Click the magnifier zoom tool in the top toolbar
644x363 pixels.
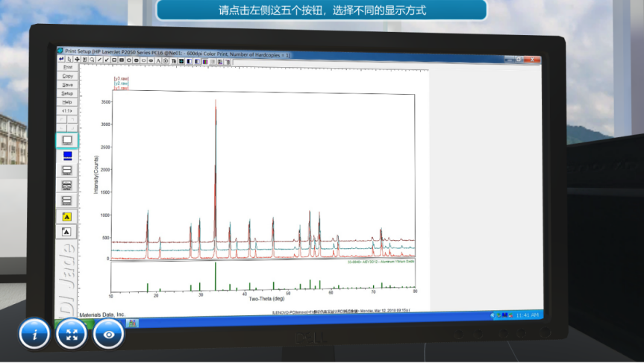(x=91, y=59)
